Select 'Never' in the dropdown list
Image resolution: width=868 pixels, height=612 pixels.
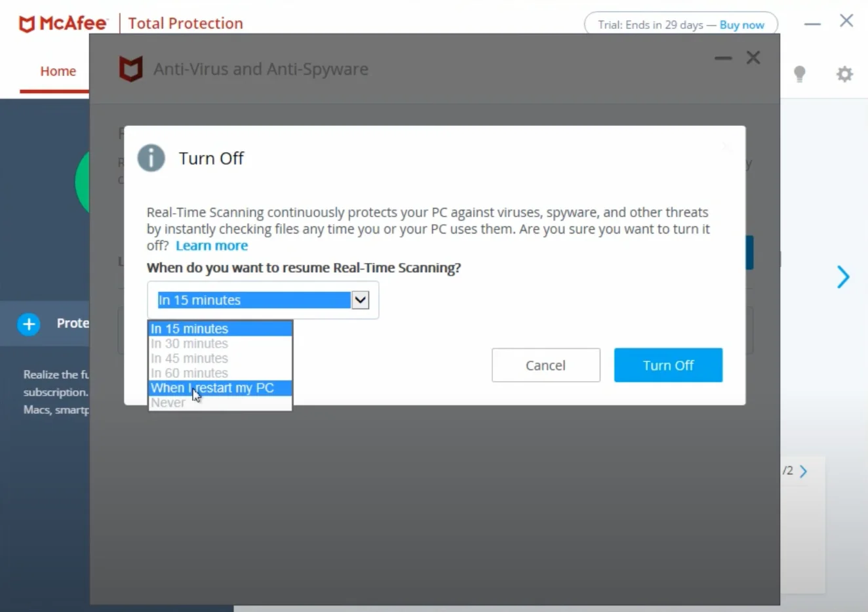pyautogui.click(x=220, y=403)
